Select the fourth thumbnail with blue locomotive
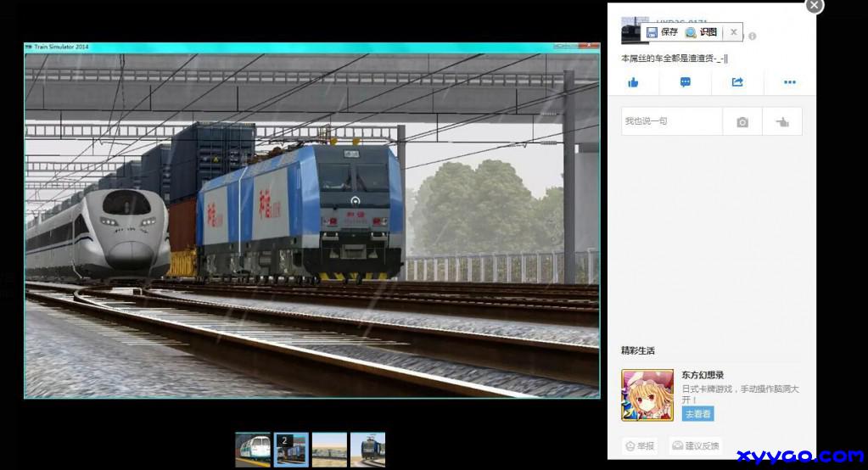Viewport: 868px width, 470px height. click(x=367, y=450)
